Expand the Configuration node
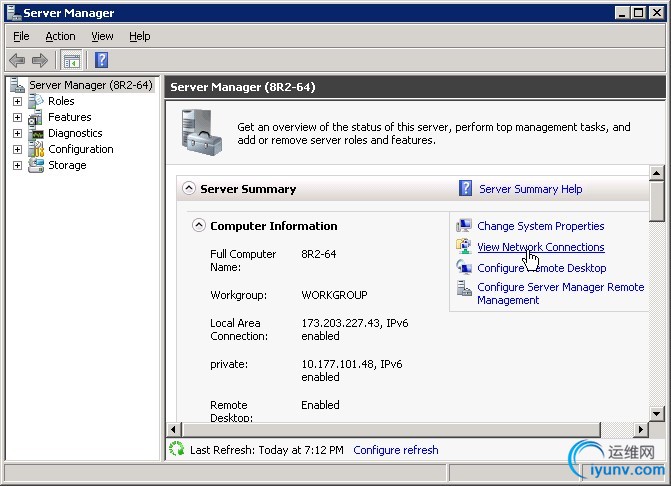Image resolution: width=671 pixels, height=486 pixels. pyautogui.click(x=17, y=149)
